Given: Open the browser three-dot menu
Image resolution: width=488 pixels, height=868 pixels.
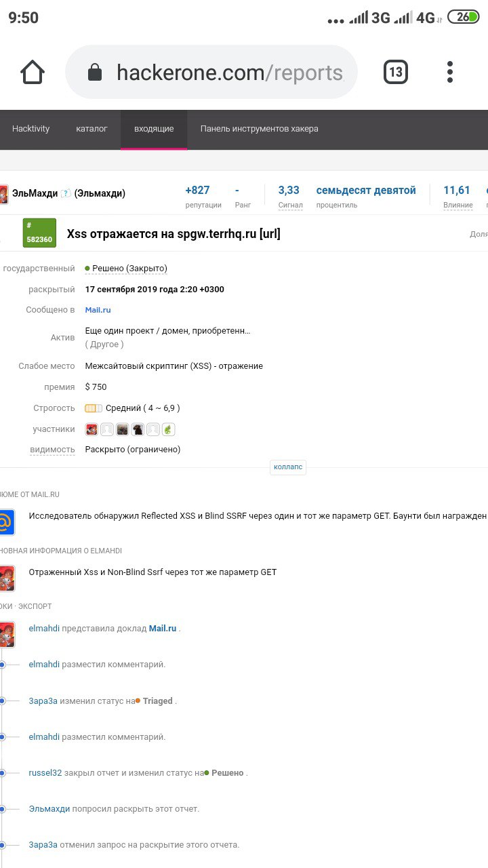Looking at the screenshot, I should tap(450, 72).
